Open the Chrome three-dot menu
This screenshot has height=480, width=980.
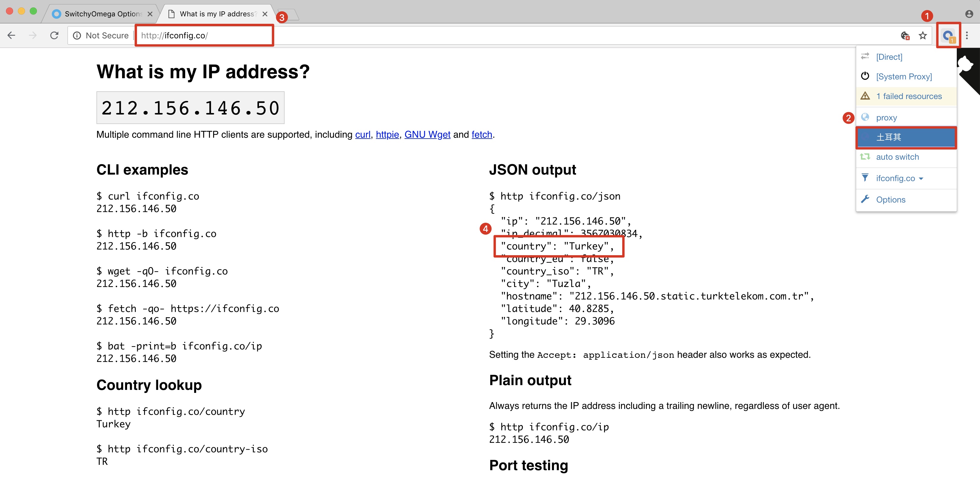click(x=967, y=35)
